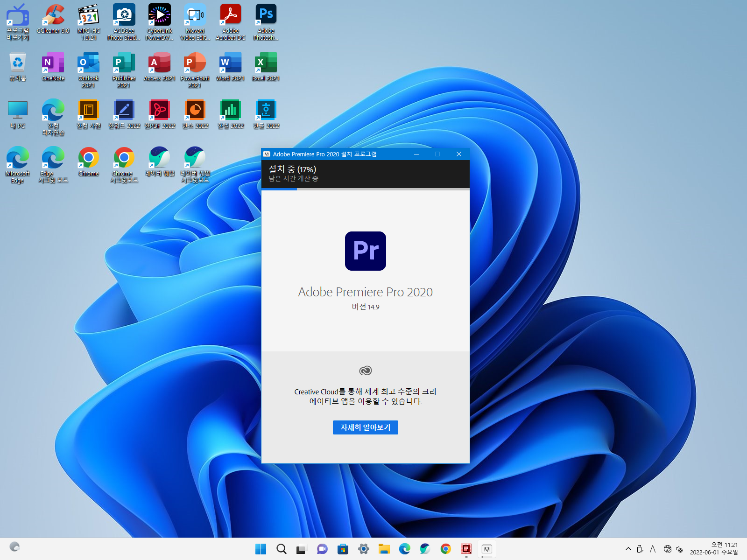Minimize the Premiere Pro installer window
Image resolution: width=747 pixels, height=560 pixels.
pos(416,154)
